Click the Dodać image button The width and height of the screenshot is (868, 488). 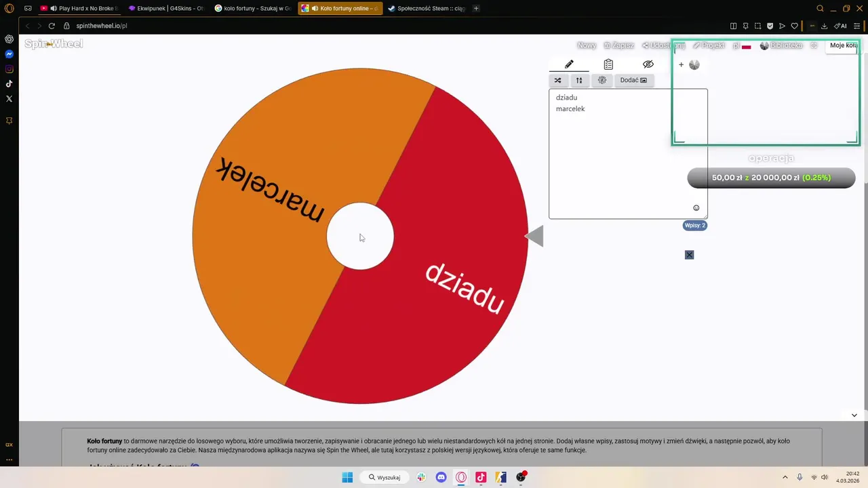(633, 80)
